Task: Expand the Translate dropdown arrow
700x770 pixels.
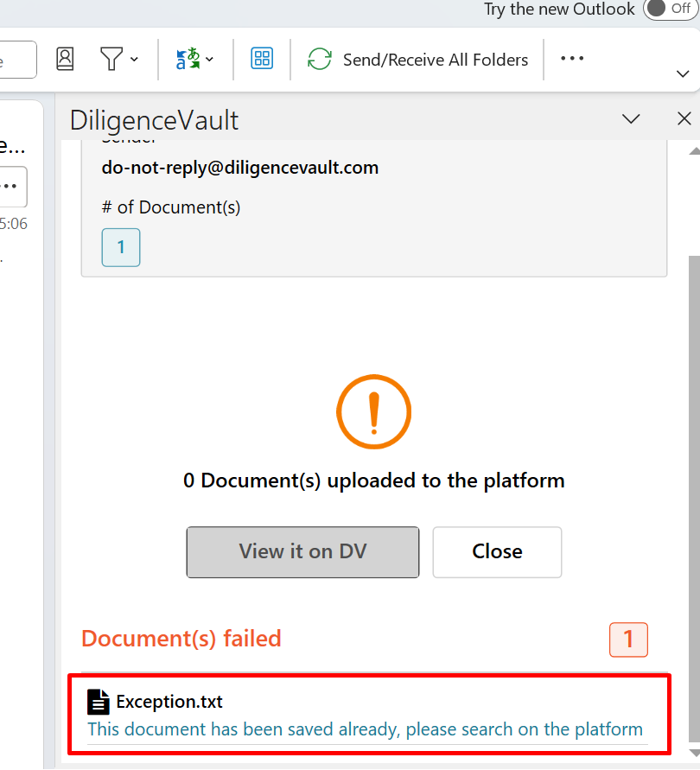Action: point(209,60)
